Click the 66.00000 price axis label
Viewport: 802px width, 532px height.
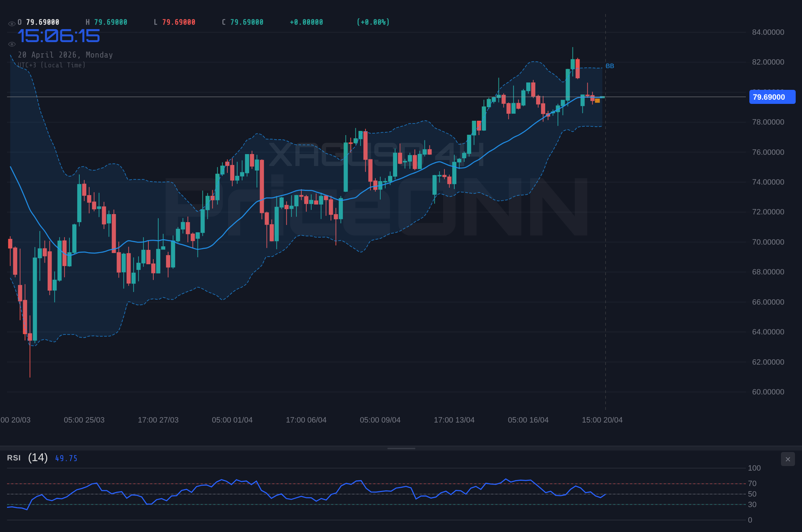[768, 302]
